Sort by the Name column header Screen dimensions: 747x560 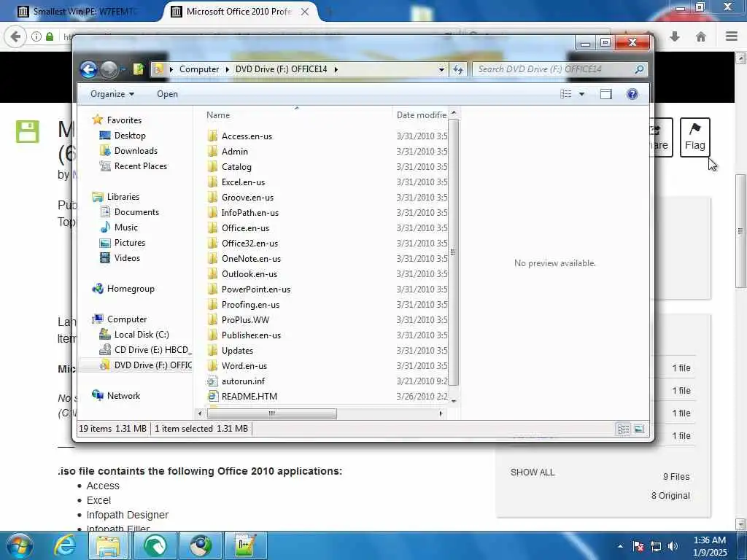pos(218,115)
